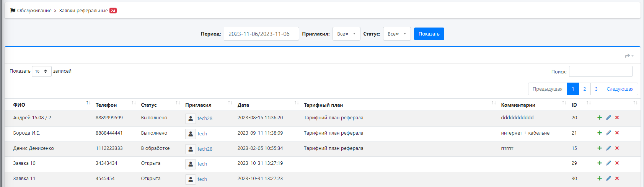Click the Поиск search input field
The image size is (644, 187).
tap(600, 72)
